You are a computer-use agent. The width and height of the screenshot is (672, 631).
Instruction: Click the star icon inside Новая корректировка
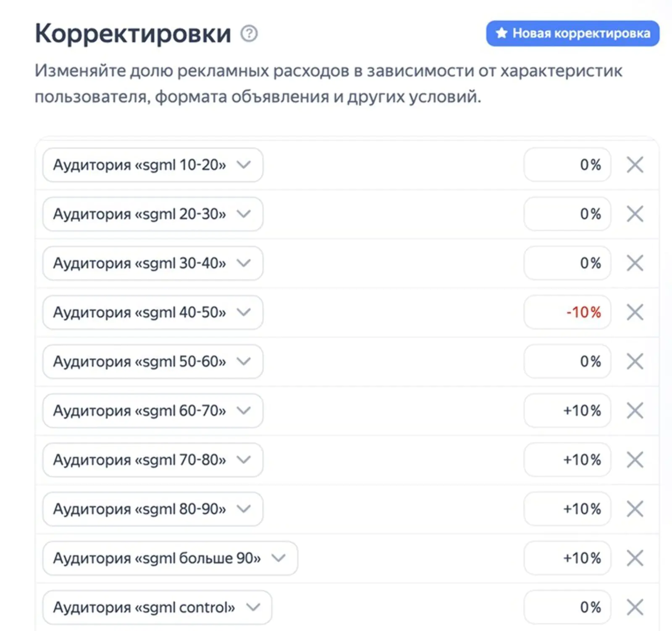coord(501,34)
